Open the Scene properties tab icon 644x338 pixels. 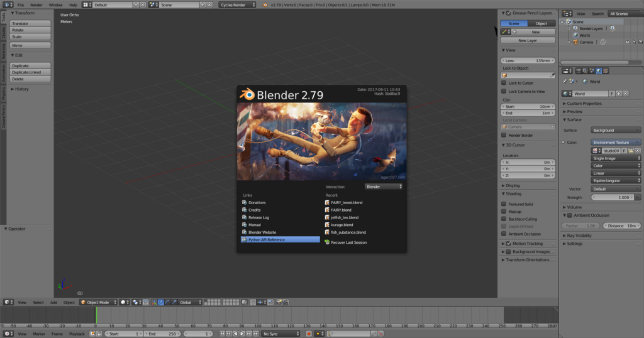[x=592, y=71]
